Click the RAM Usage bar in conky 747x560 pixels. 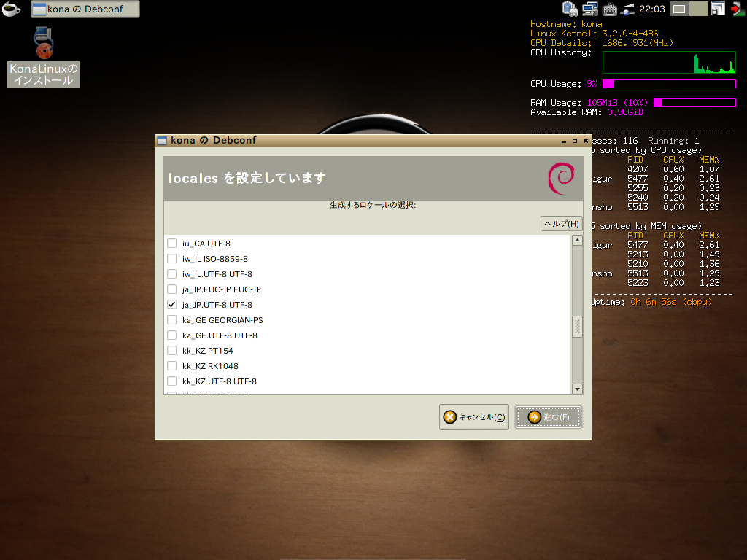click(x=694, y=102)
